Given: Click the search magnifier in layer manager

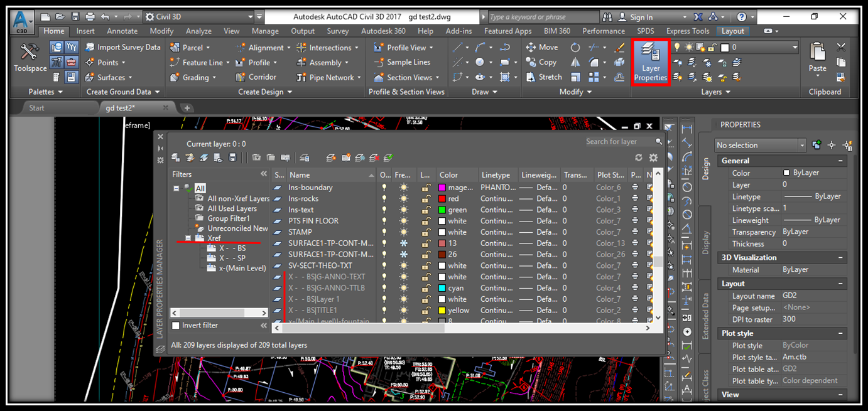Looking at the screenshot, I should click(659, 142).
